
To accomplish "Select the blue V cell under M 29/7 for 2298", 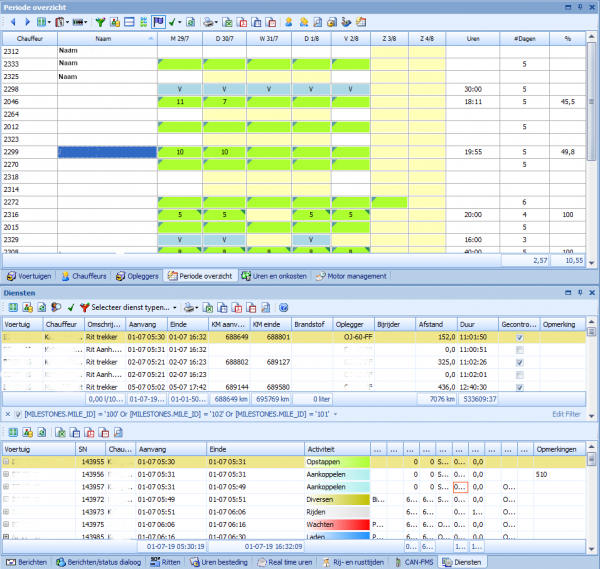I will coord(179,89).
